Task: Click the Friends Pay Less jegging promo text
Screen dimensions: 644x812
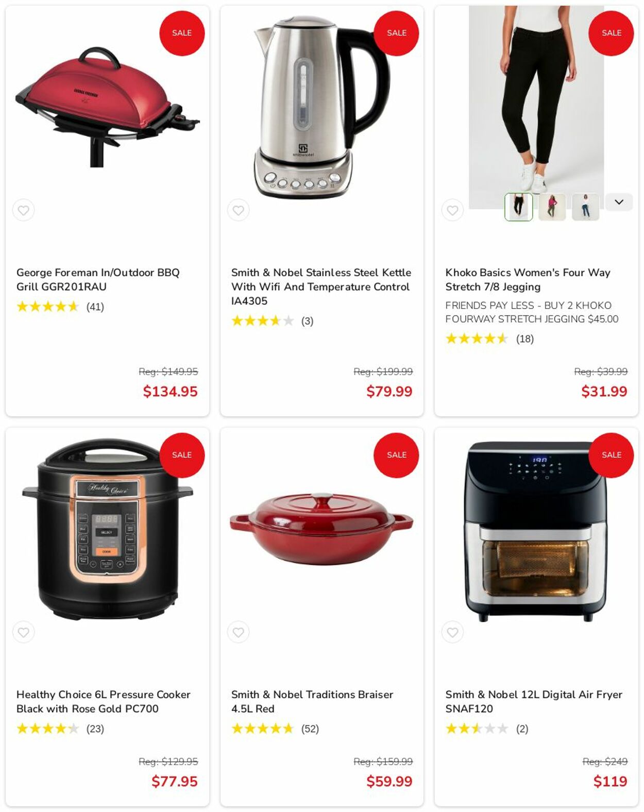Action: pos(532,312)
